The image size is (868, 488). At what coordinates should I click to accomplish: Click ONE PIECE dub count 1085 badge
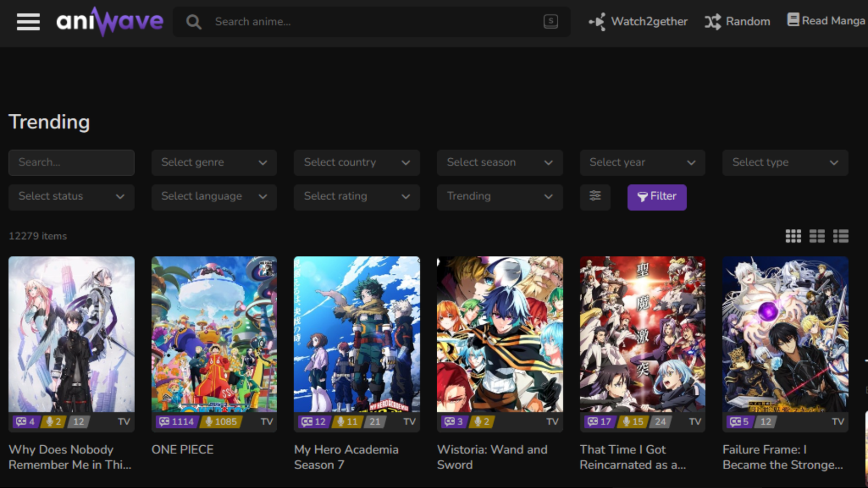pos(220,421)
